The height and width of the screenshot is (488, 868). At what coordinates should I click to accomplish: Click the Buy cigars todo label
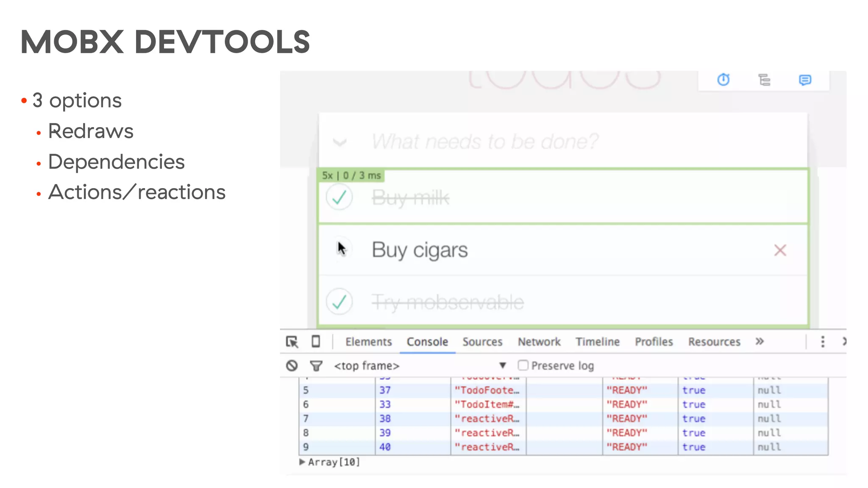(x=420, y=250)
